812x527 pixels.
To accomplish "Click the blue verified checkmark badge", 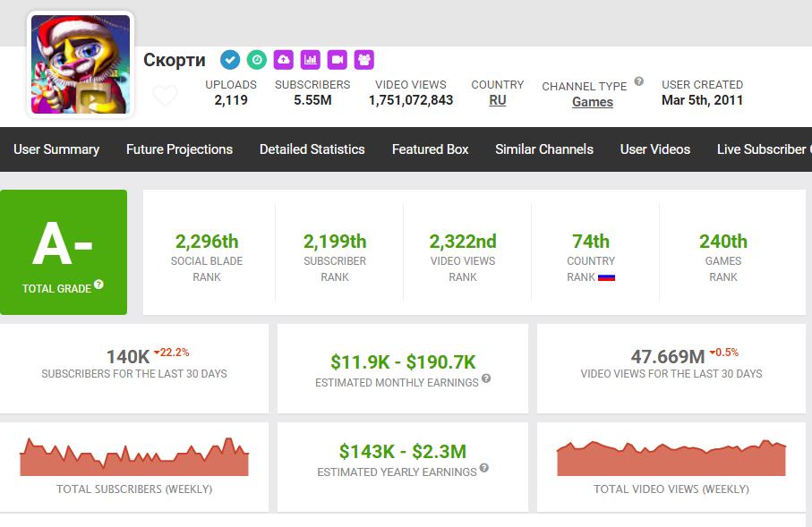I will (230, 60).
